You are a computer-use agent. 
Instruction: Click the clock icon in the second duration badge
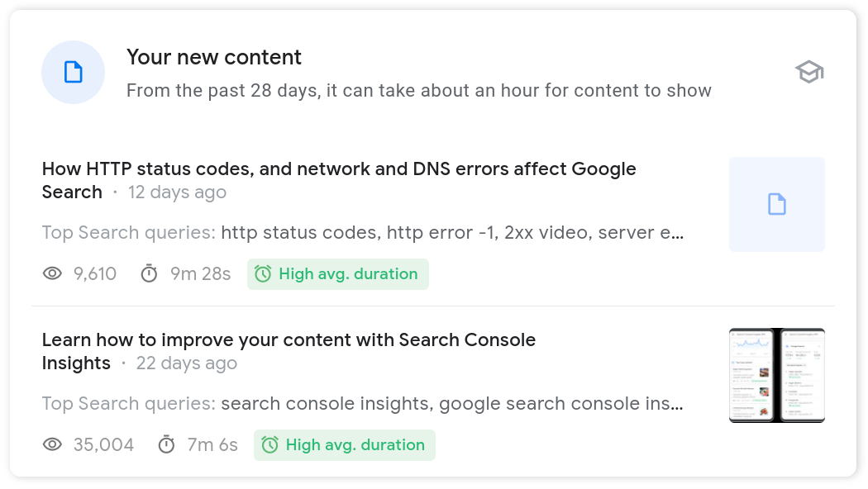point(272,444)
